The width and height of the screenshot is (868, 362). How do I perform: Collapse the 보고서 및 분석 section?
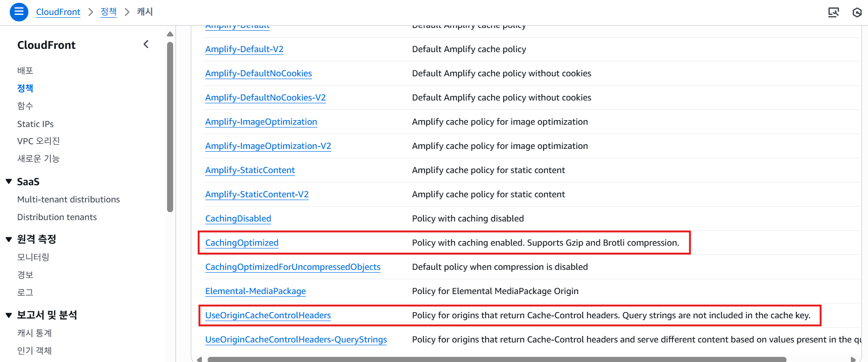point(8,315)
